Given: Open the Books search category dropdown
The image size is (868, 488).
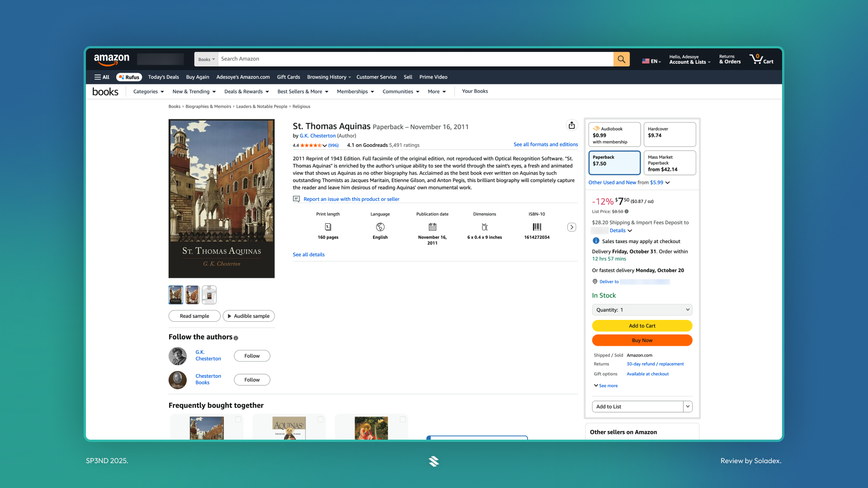Looking at the screenshot, I should tap(206, 59).
